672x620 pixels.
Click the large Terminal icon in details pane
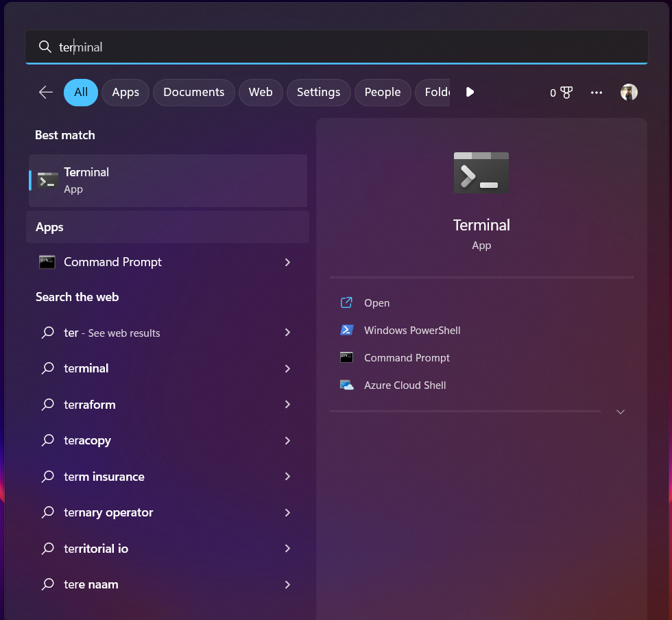[481, 173]
